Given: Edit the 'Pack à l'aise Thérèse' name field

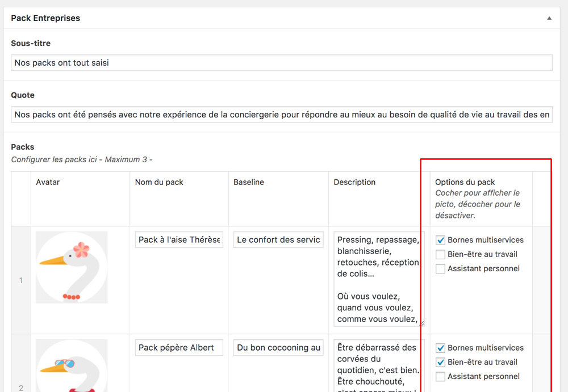Looking at the screenshot, I should (x=179, y=240).
